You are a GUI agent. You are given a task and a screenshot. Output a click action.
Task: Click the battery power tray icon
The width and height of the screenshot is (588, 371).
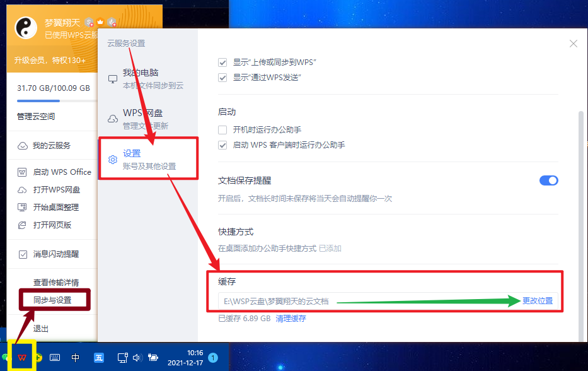click(153, 358)
